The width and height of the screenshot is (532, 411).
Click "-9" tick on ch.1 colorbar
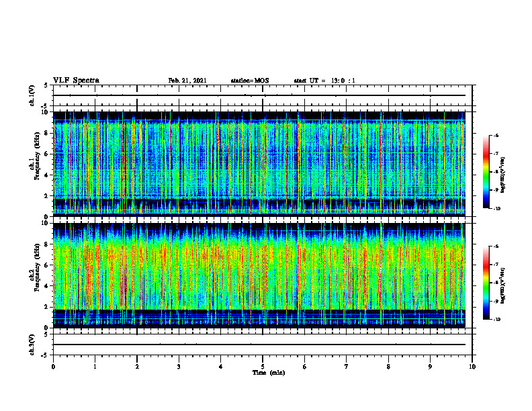(496, 190)
